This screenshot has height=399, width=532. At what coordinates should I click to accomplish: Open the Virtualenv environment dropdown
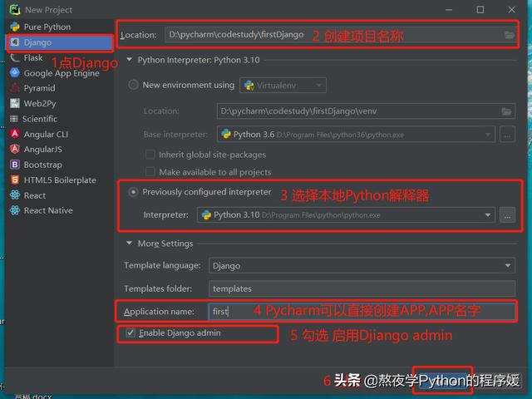[283, 85]
